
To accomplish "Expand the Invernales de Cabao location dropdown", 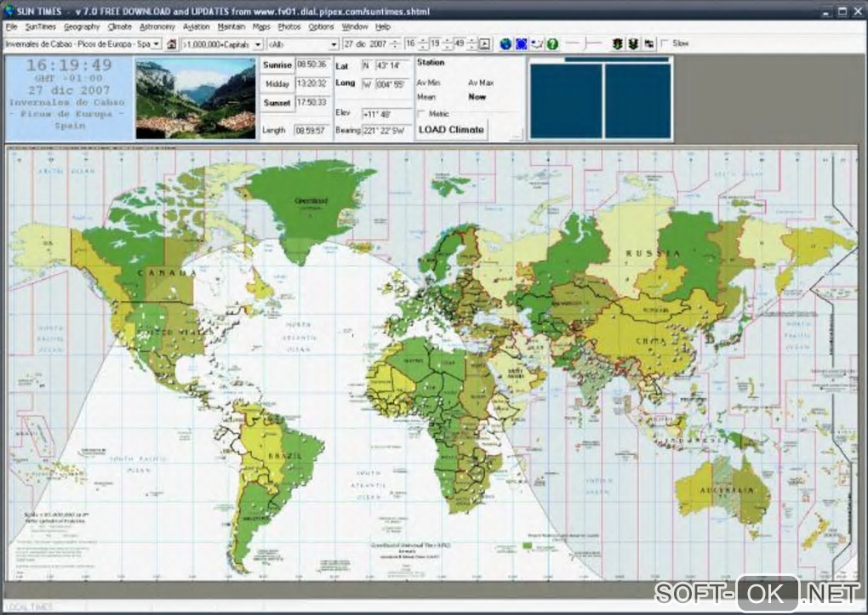I will pyautogui.click(x=156, y=43).
